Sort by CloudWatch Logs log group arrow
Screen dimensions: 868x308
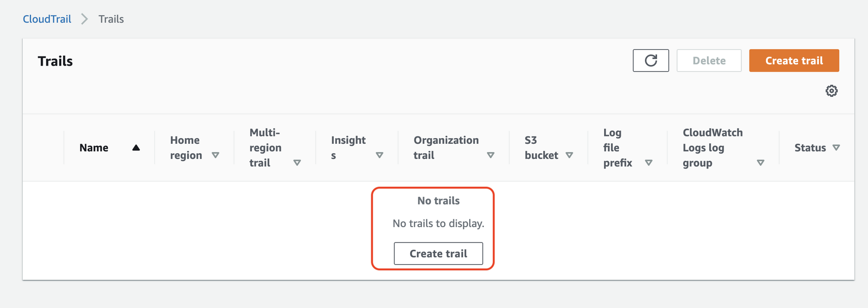click(760, 162)
